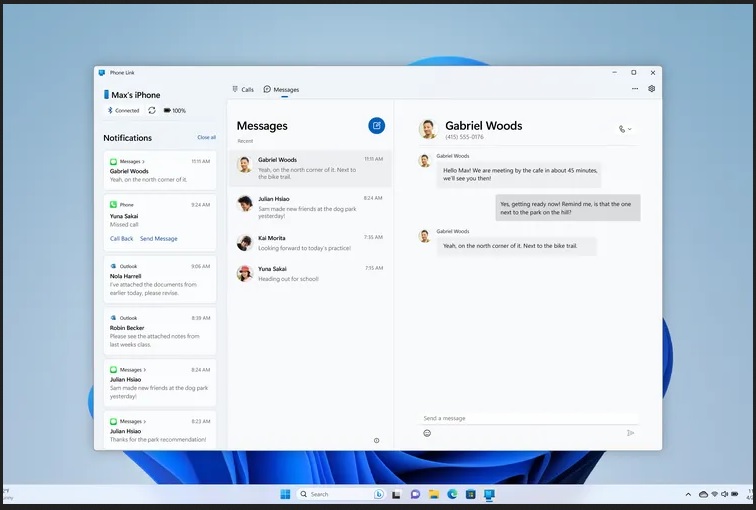This screenshot has width=756, height=510.
Task: Open Microsoft Store from the taskbar
Action: [x=471, y=494]
